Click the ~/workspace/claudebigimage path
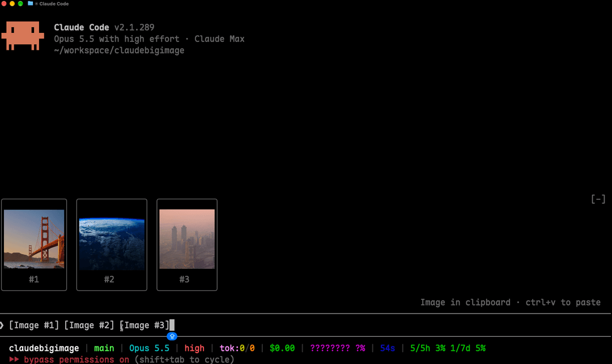612x364 pixels. tap(119, 50)
